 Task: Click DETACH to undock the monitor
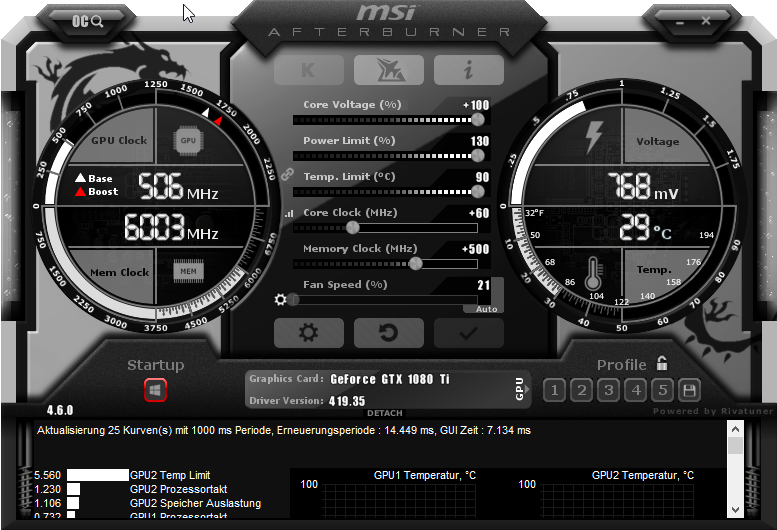tap(385, 413)
